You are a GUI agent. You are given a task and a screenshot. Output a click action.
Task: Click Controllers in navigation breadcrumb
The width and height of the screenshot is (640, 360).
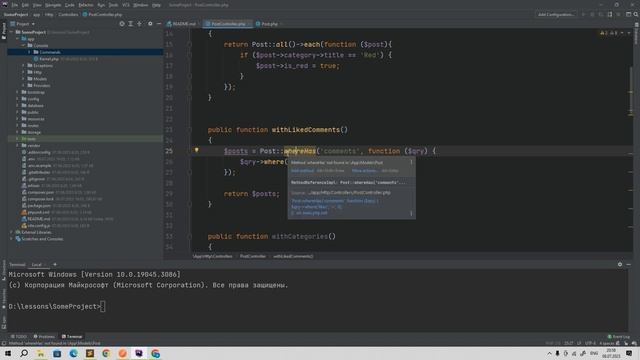[x=68, y=14]
